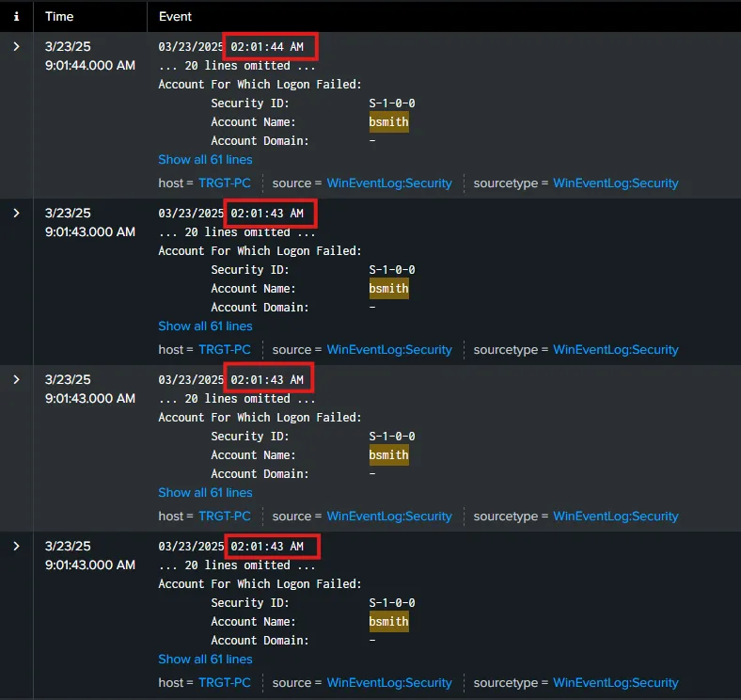Image resolution: width=741 pixels, height=700 pixels.
Task: Open Show all 61 lines in third event
Action: (205, 493)
